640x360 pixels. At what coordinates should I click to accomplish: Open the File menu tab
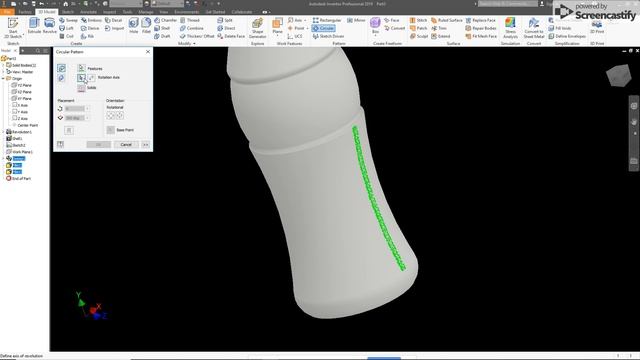coord(7,12)
